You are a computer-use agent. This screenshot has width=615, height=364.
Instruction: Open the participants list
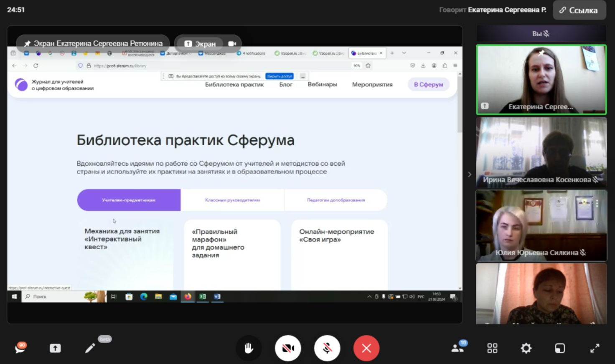(x=458, y=348)
